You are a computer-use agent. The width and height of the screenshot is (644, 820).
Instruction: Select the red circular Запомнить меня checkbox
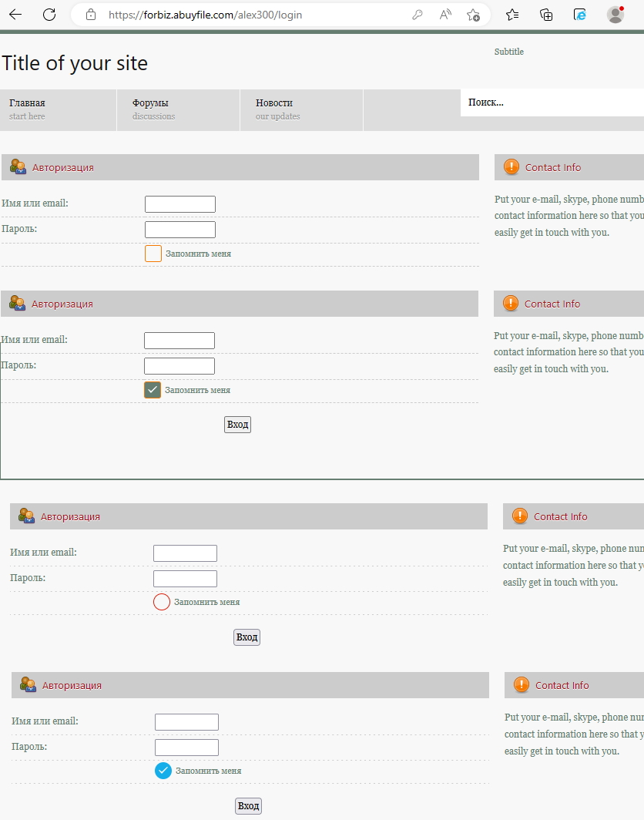click(x=162, y=602)
